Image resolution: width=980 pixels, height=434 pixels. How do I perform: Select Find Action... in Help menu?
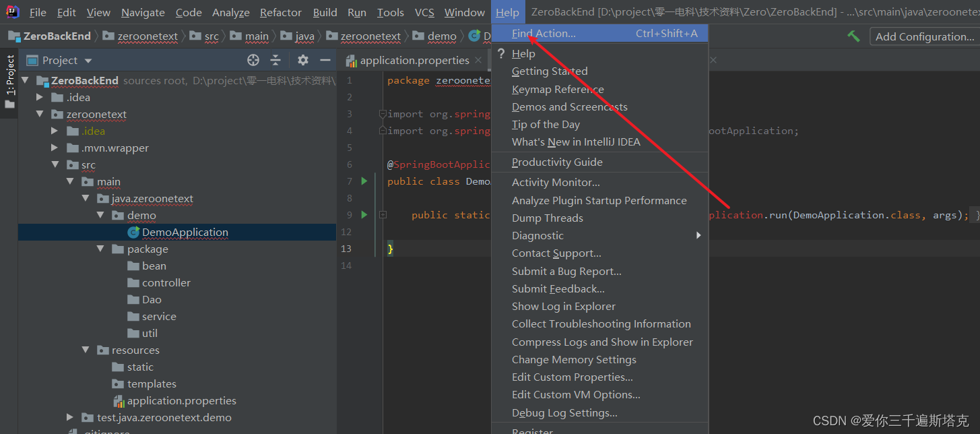599,33
